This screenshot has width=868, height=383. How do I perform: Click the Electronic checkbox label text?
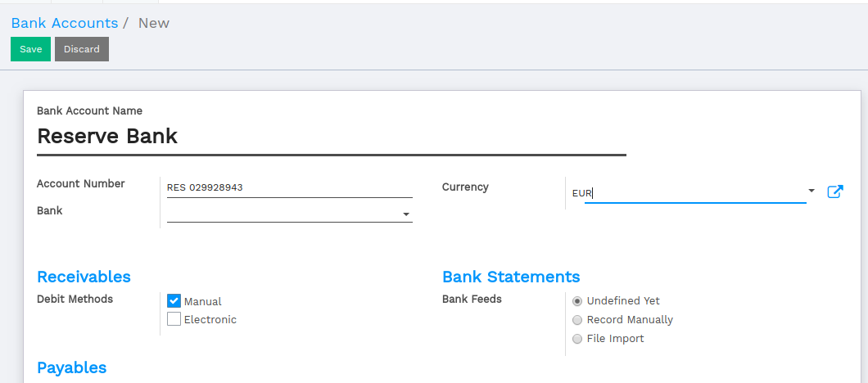(210, 319)
